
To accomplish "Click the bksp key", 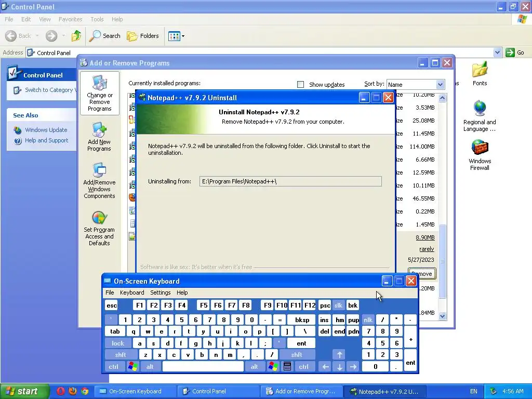I will click(x=302, y=320).
